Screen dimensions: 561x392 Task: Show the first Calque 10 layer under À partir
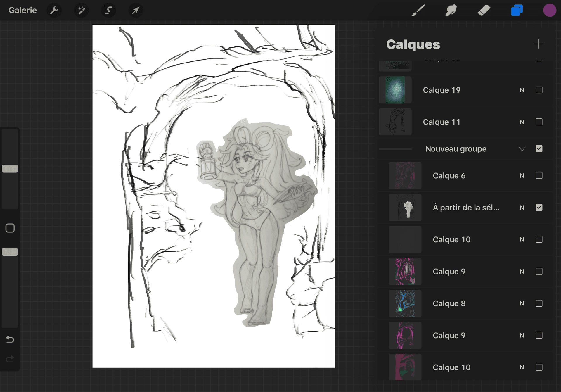pos(539,239)
